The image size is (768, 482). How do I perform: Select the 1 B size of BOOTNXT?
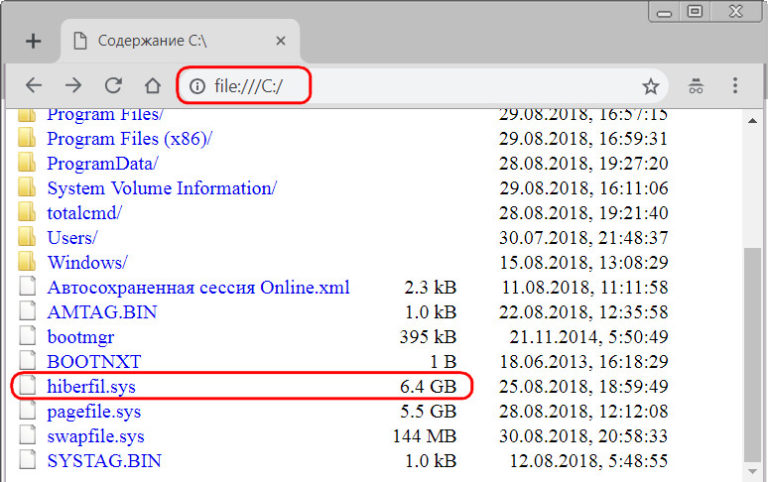click(443, 362)
